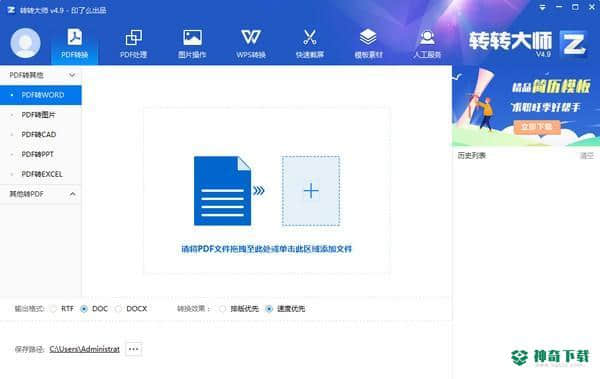Screen dimensions: 600x379
Task: Select the 图片操作 picture icon
Action: (x=192, y=38)
